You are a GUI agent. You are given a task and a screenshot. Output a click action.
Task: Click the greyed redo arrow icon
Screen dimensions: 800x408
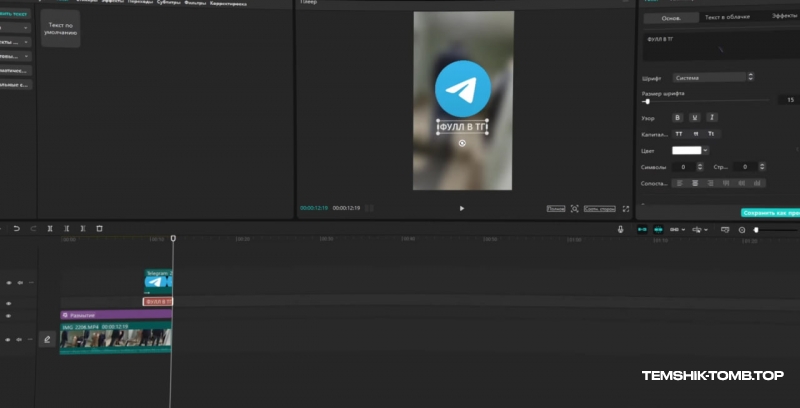tap(34, 229)
